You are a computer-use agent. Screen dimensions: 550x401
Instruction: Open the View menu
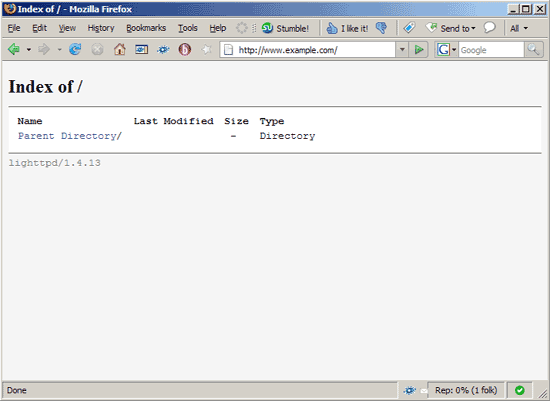[x=67, y=28]
